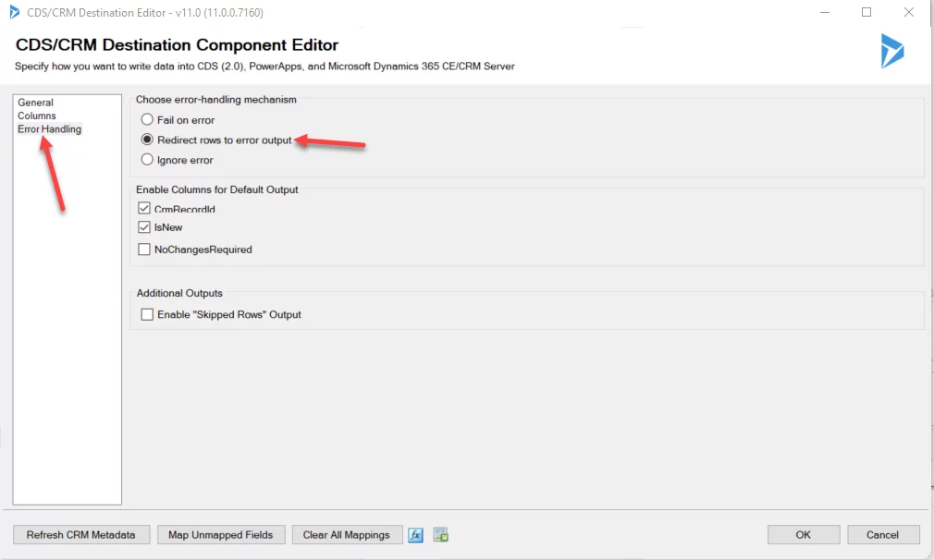Maximize the Destination Editor window
934x560 pixels.
[x=866, y=12]
